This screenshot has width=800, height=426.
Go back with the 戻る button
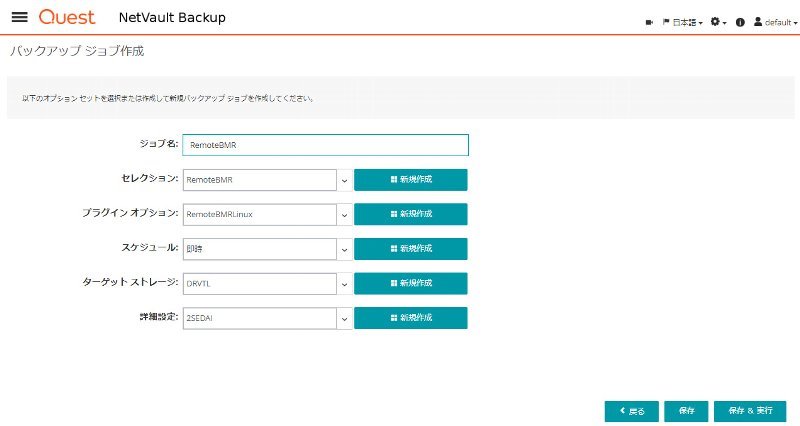pyautogui.click(x=632, y=411)
